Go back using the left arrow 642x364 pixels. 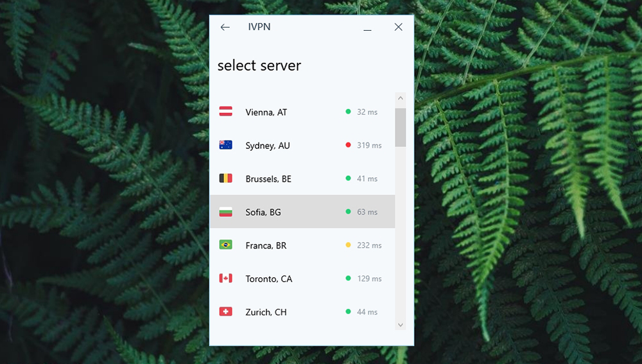point(225,28)
